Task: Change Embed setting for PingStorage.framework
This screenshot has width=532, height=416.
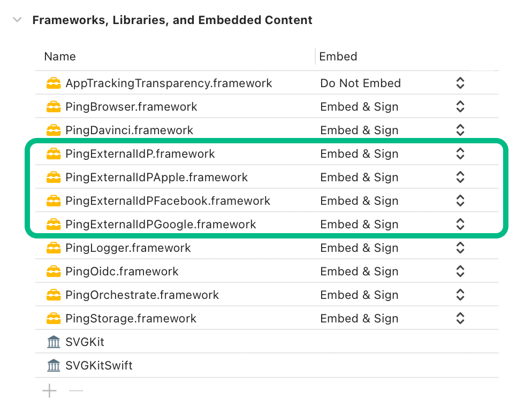Action: pos(460,319)
